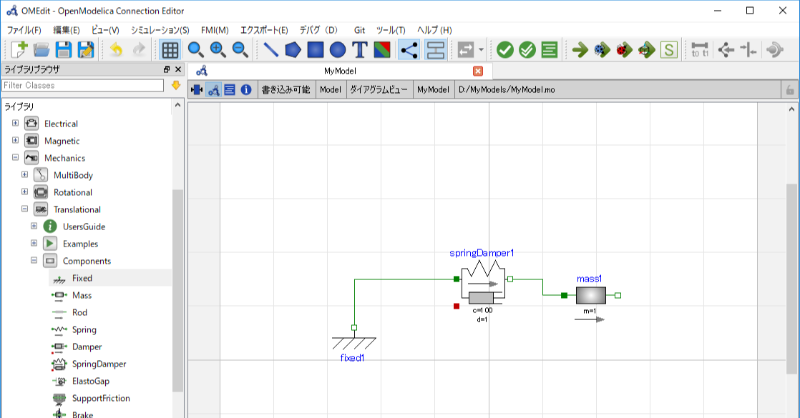
Task: Click the orange filter arrow button
Action: click(176, 85)
